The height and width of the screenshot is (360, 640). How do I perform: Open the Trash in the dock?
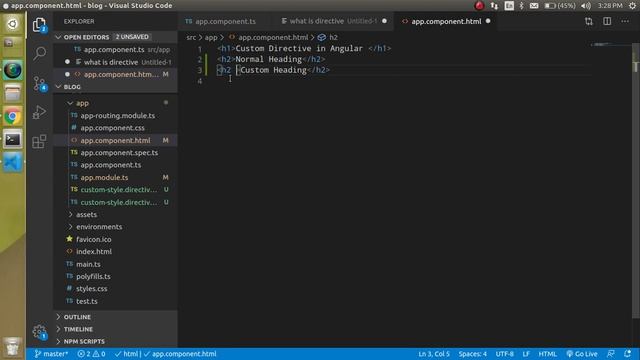(x=13, y=346)
